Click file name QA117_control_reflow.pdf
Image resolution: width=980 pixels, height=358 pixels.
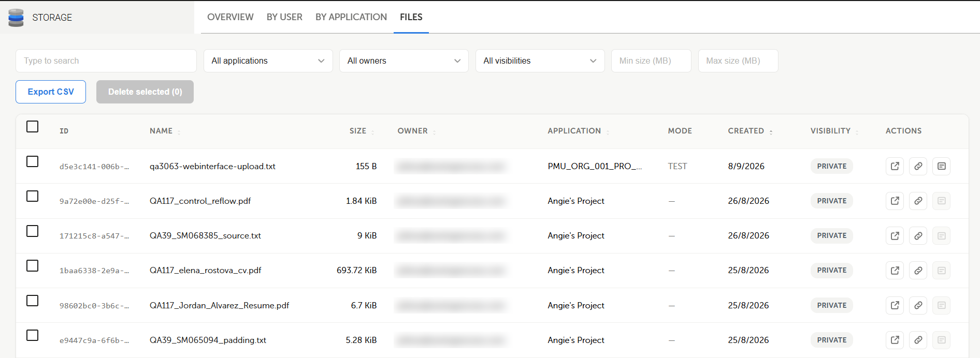[x=200, y=201]
